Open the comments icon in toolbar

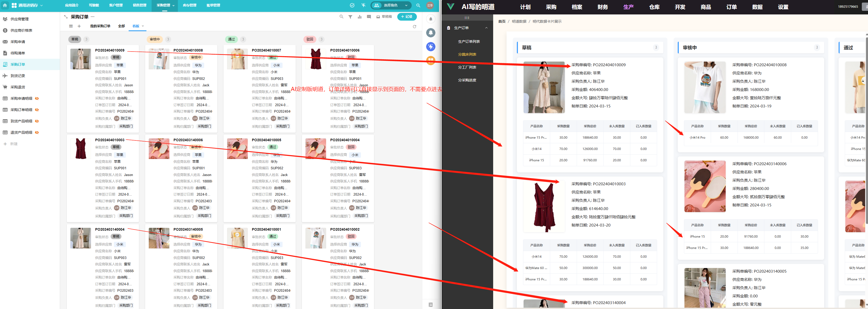[x=369, y=17]
